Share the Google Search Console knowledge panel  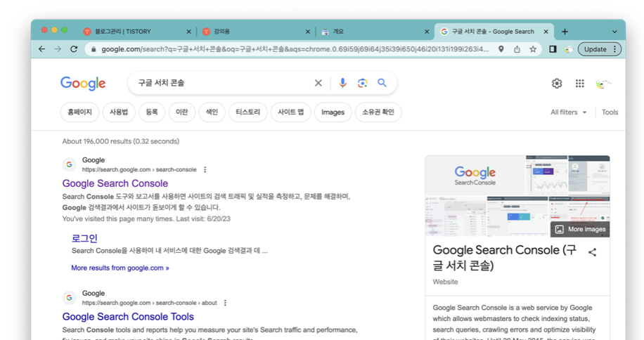(592, 252)
